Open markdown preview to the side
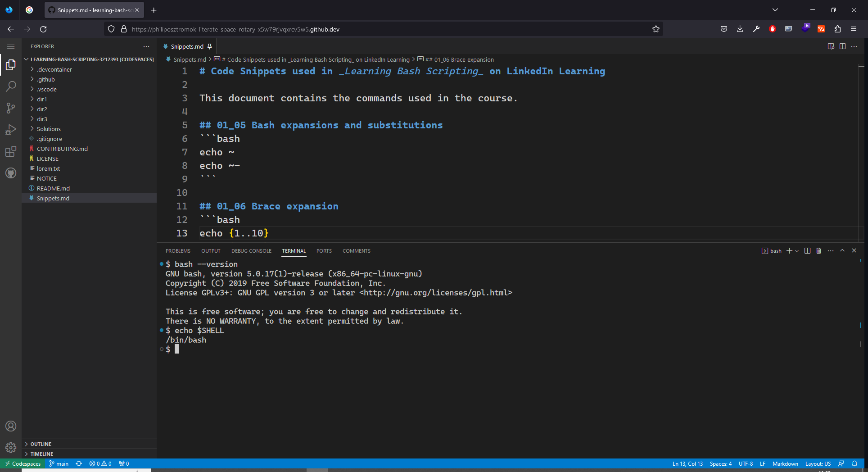Viewport: 868px width, 472px height. coord(831,46)
